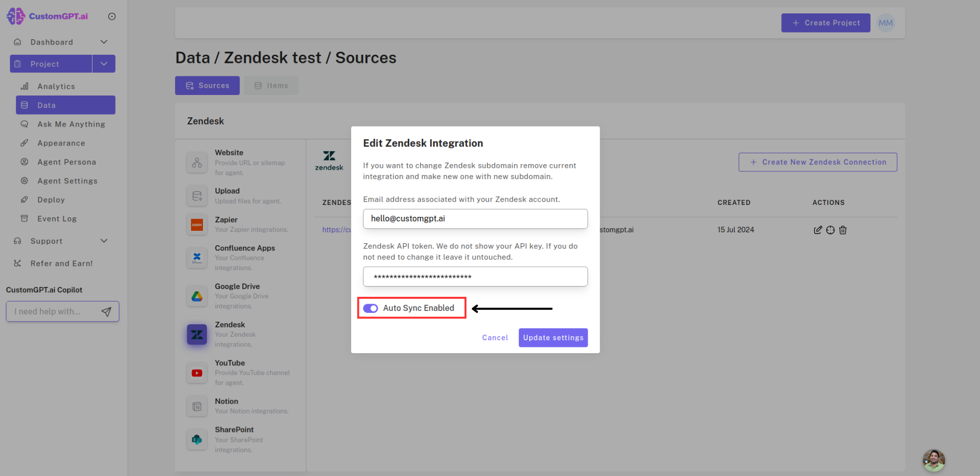
Task: Open the MM user avatar menu
Action: pos(886,23)
